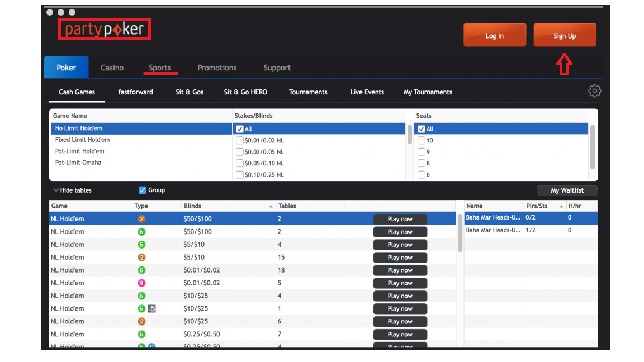The image size is (644, 362).
Task: Click the seat-type 2 icon in the $10/$25 row with 6 tables
Action: coord(141,321)
